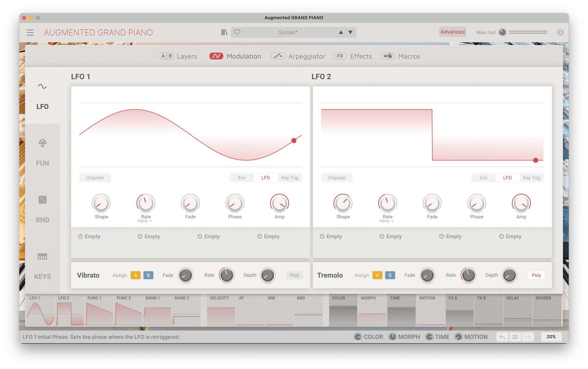Select FUNC 1 modulation source thumbnail
The image size is (588, 369).
pos(99,310)
